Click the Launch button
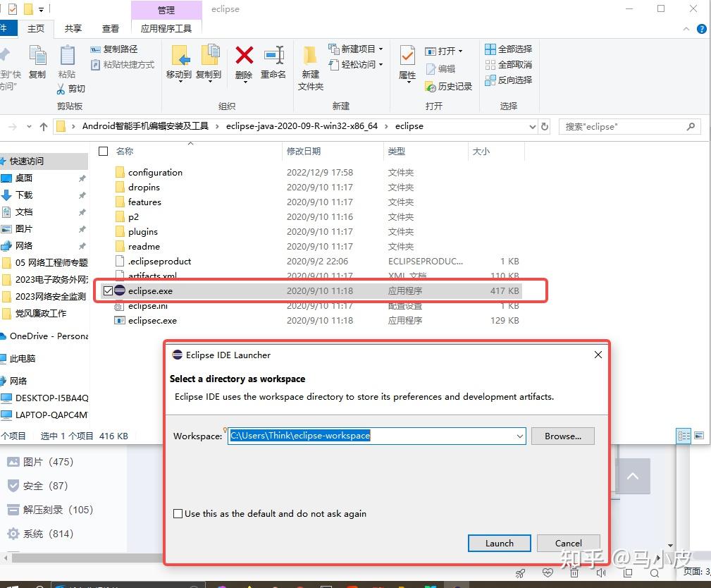 [x=499, y=543]
